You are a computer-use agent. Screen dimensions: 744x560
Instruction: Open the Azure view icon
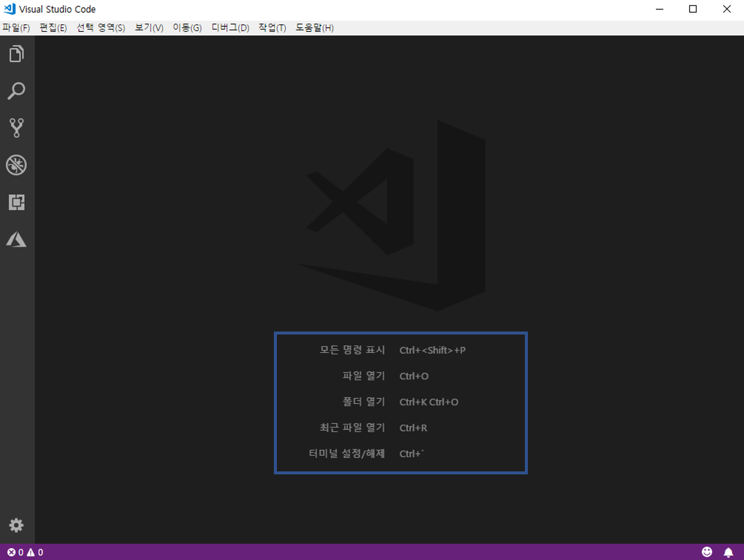(16, 239)
